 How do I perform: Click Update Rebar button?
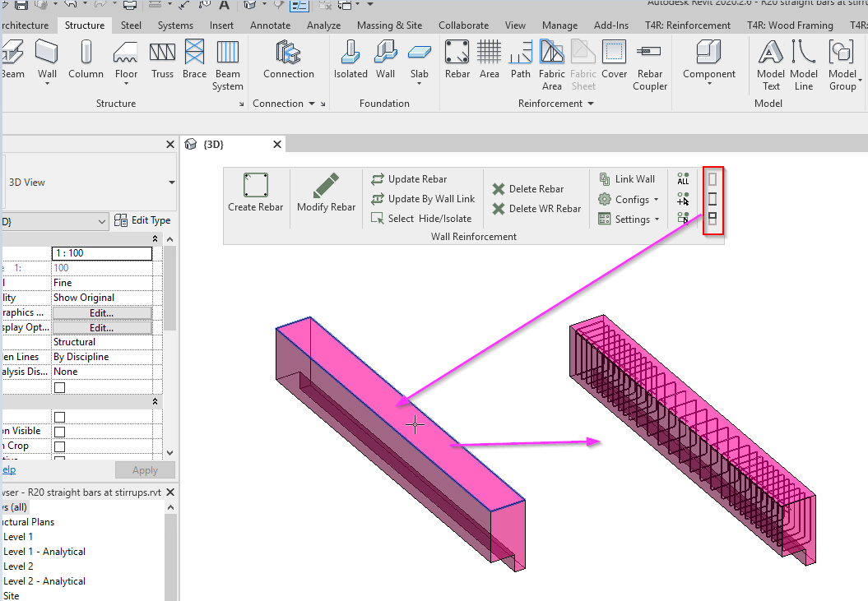tap(409, 178)
